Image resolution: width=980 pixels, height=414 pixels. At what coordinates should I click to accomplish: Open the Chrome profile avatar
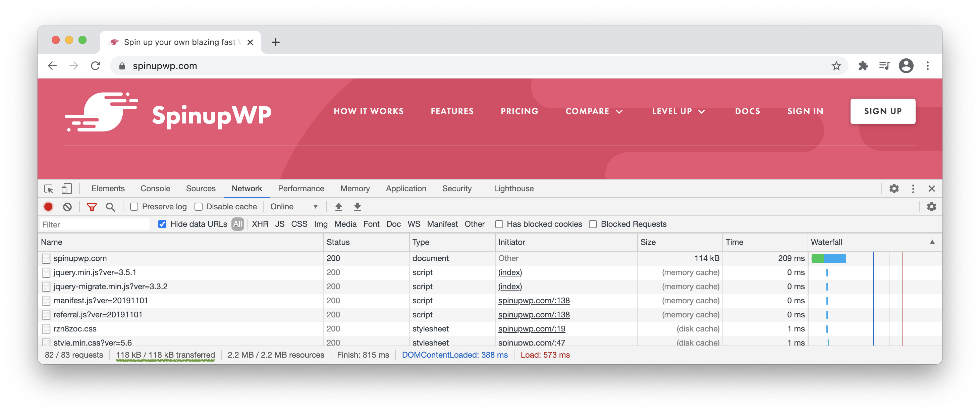pos(906,66)
